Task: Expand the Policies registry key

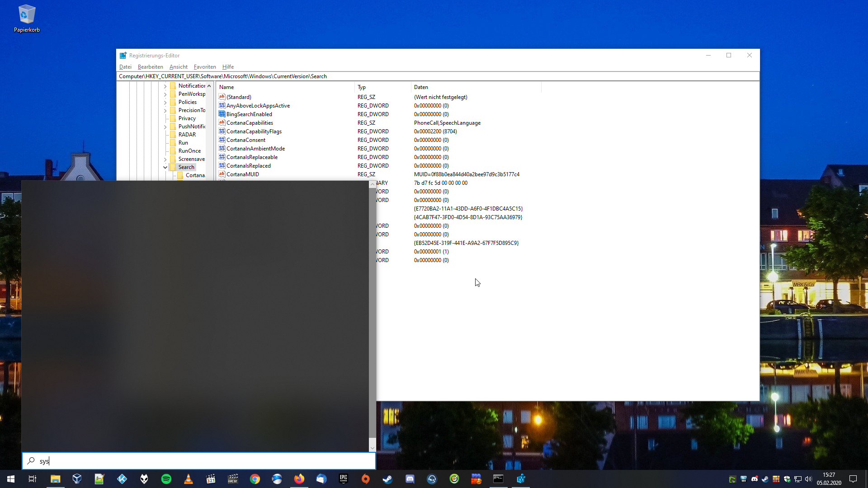Action: tap(165, 103)
